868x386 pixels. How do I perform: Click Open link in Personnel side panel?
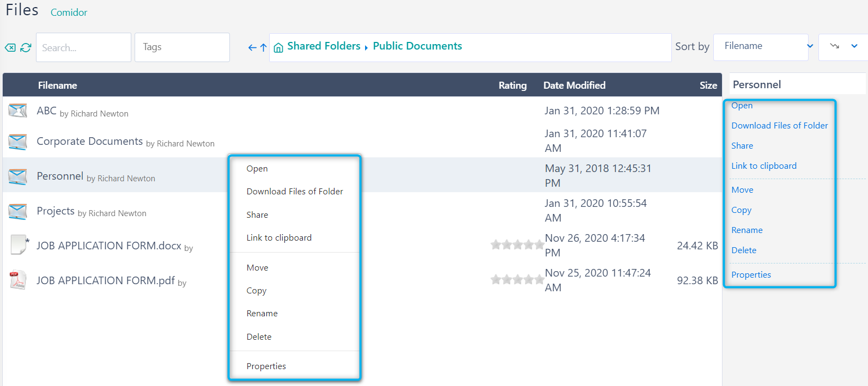(x=742, y=106)
